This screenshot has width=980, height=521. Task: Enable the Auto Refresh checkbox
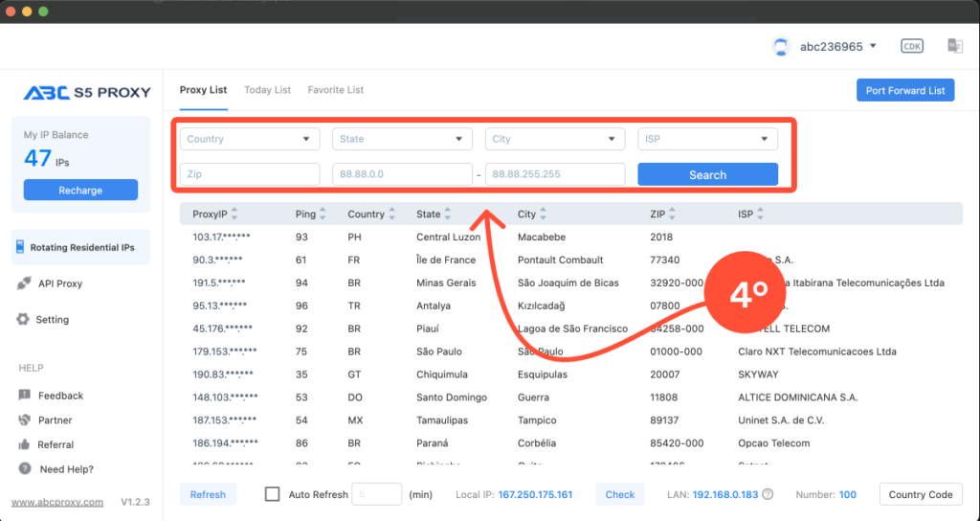tap(273, 494)
